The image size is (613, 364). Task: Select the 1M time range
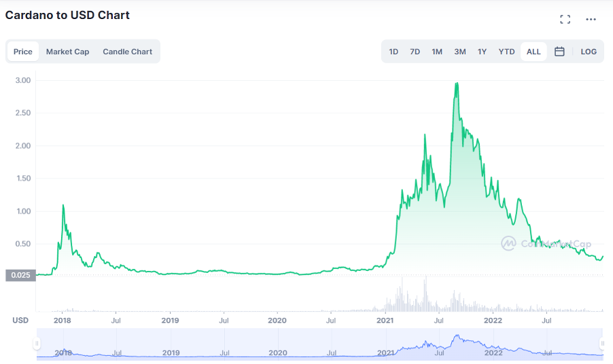coord(437,52)
